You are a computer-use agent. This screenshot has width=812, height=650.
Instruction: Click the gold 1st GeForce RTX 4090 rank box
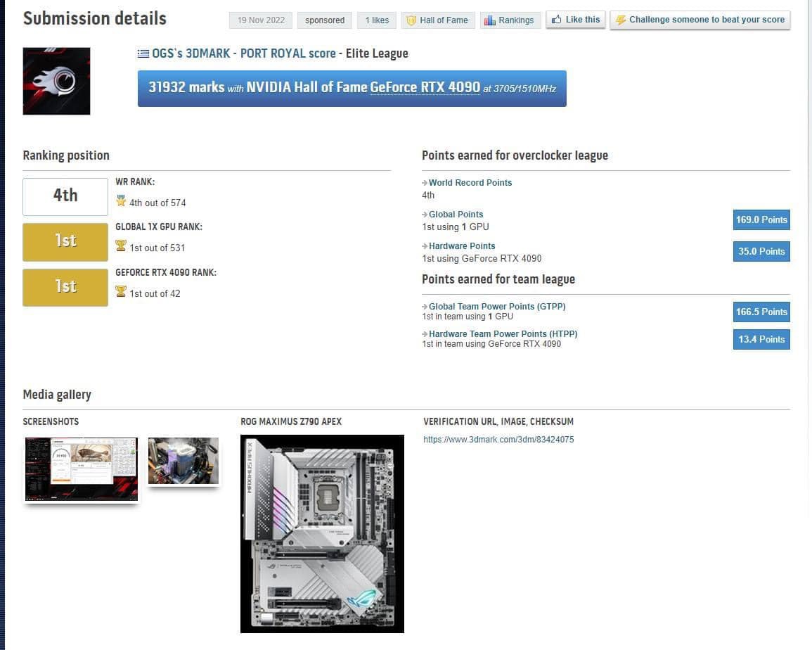point(65,287)
